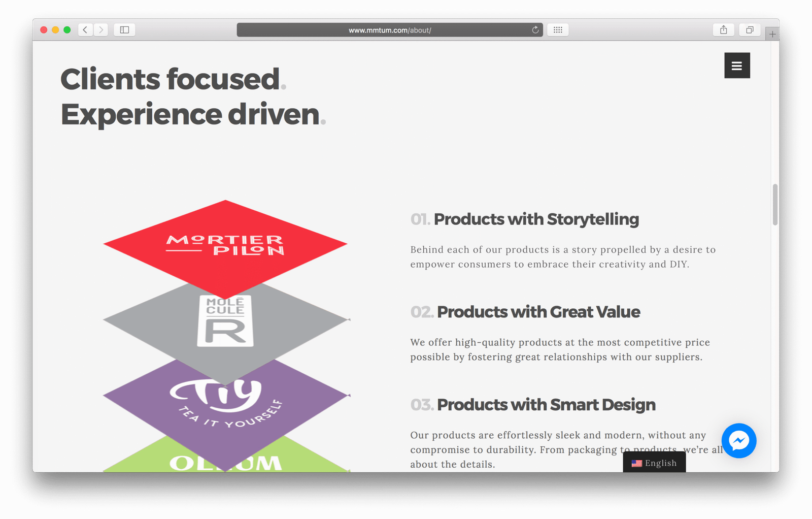Click the www.mmtum.com address bar

[389, 30]
